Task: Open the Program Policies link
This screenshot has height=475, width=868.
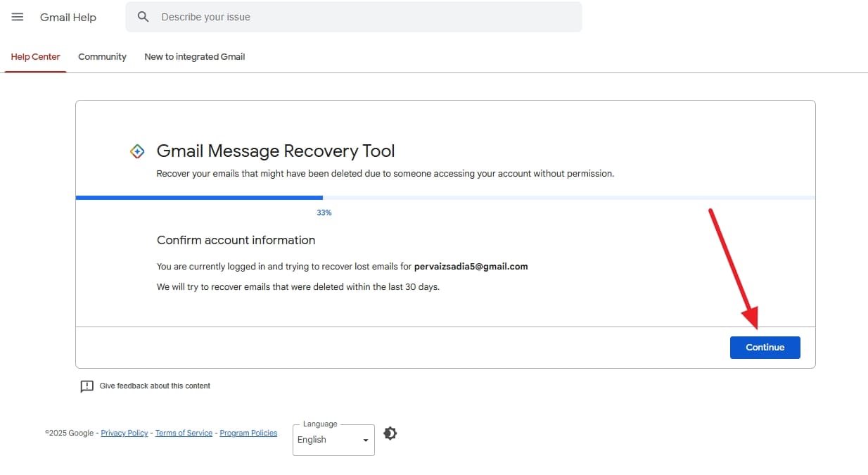Action: pos(248,433)
